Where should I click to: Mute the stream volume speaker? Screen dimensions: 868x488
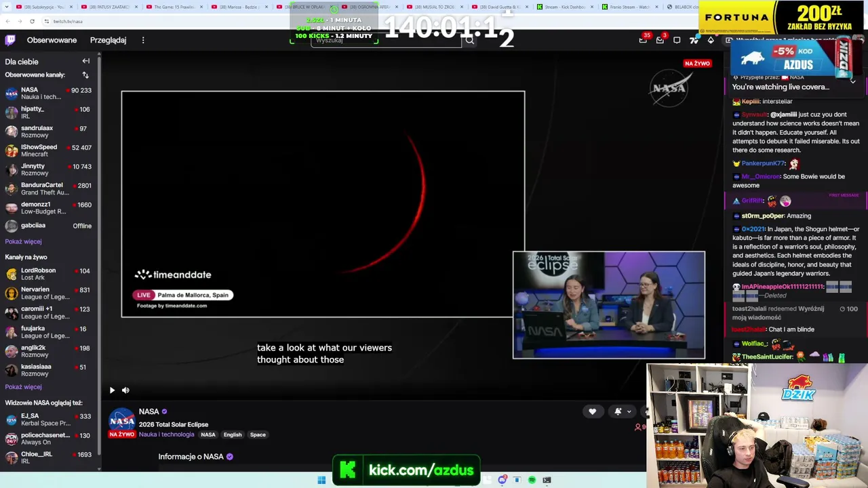[x=125, y=390]
